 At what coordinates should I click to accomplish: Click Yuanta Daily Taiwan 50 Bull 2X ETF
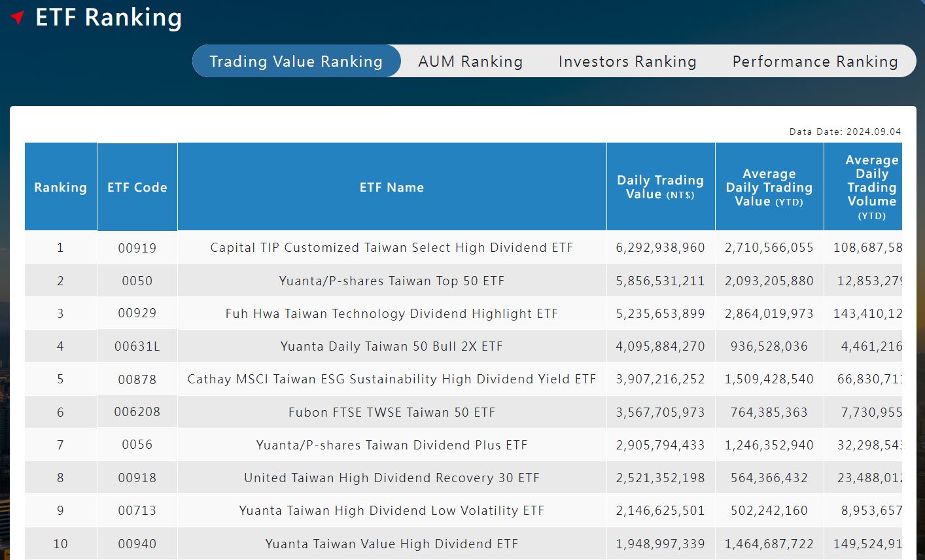(391, 347)
